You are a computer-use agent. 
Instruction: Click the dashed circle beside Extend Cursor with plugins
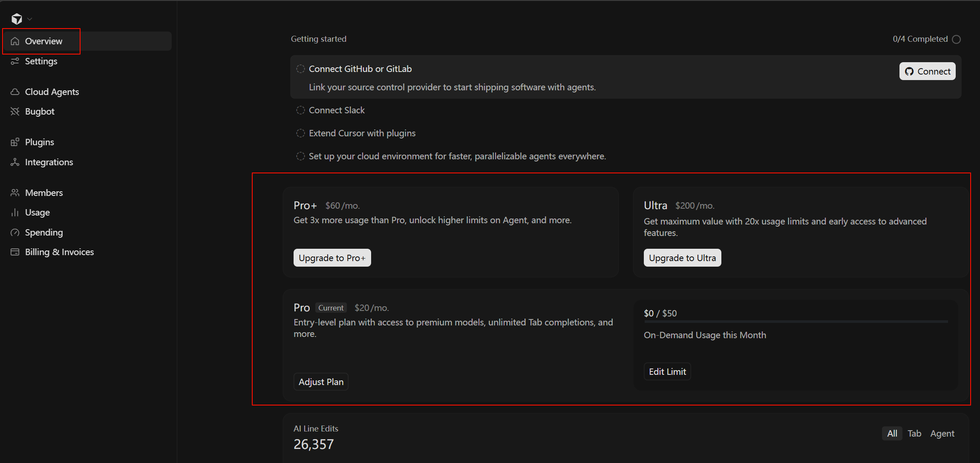[300, 133]
